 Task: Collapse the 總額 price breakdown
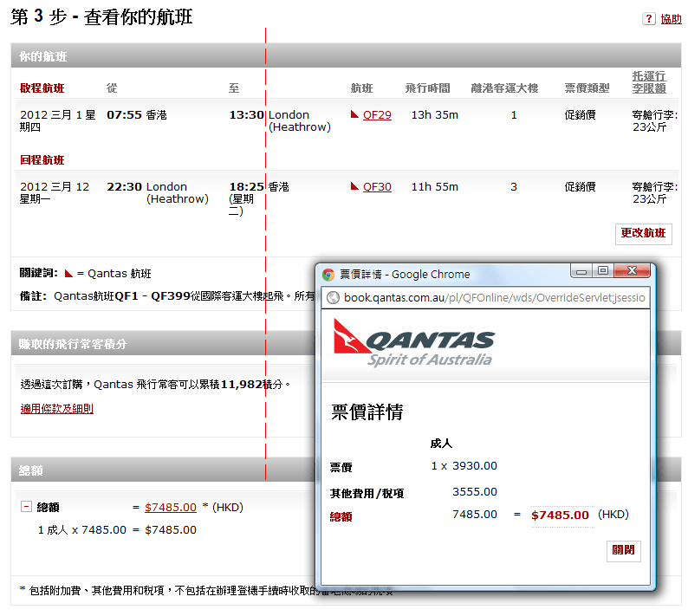click(x=26, y=507)
